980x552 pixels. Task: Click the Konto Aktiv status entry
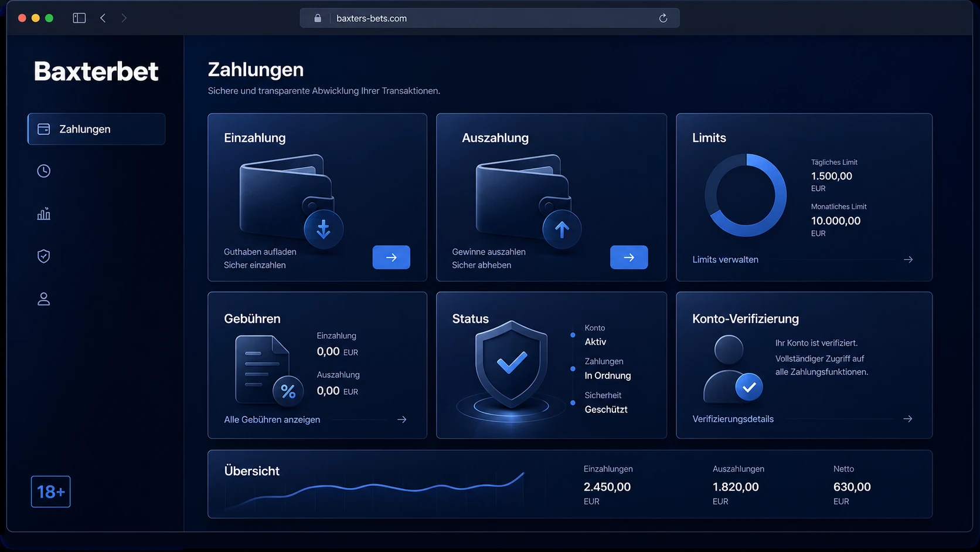(x=596, y=335)
